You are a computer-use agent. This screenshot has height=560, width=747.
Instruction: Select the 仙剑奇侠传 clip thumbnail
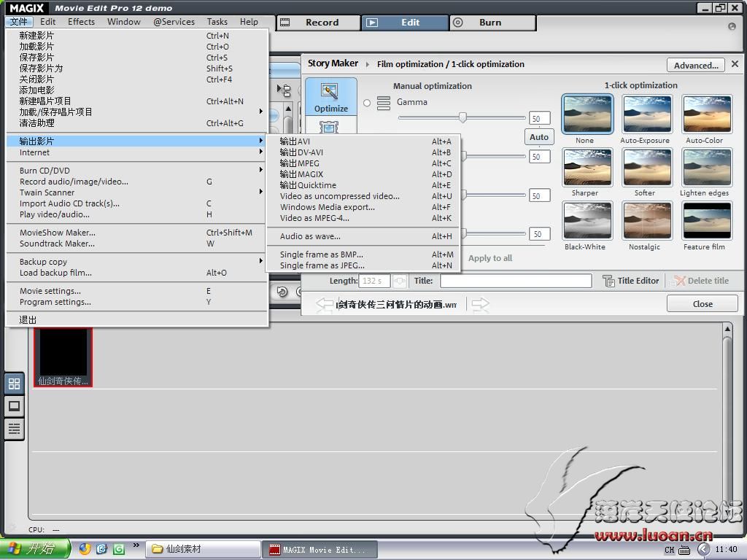click(63, 357)
